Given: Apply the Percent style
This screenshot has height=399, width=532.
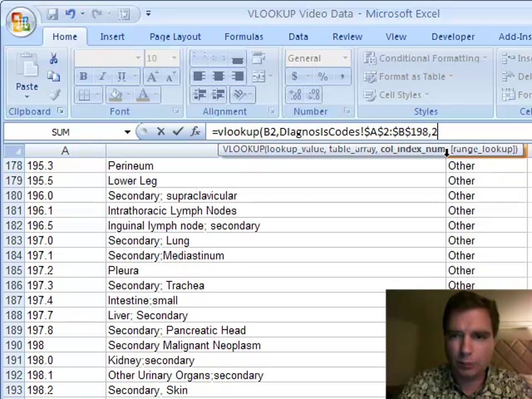Looking at the screenshot, I should 323,76.
